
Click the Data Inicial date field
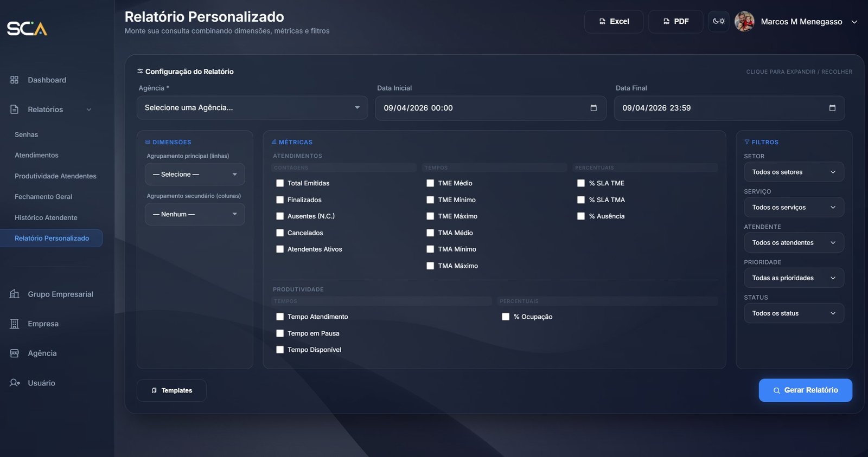tap(490, 108)
